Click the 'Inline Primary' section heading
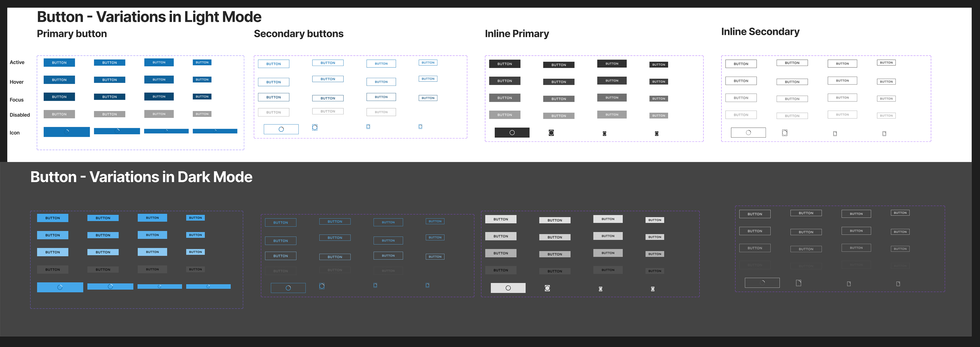 click(517, 34)
